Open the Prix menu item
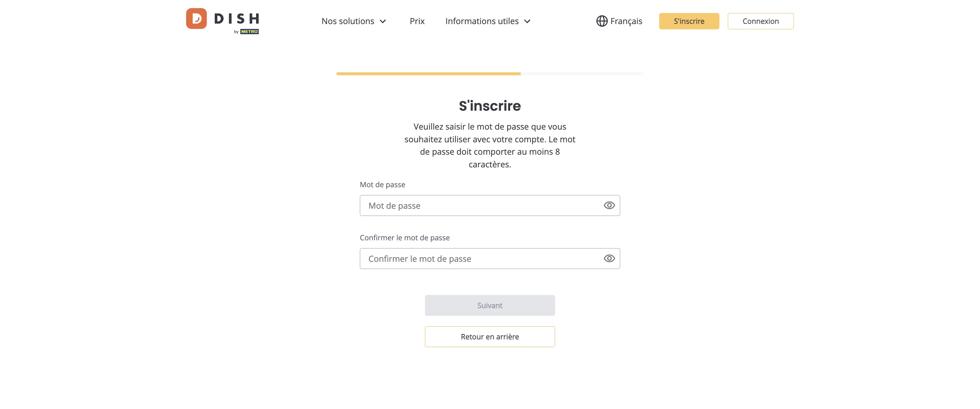This screenshot has width=980, height=409. coord(417,21)
